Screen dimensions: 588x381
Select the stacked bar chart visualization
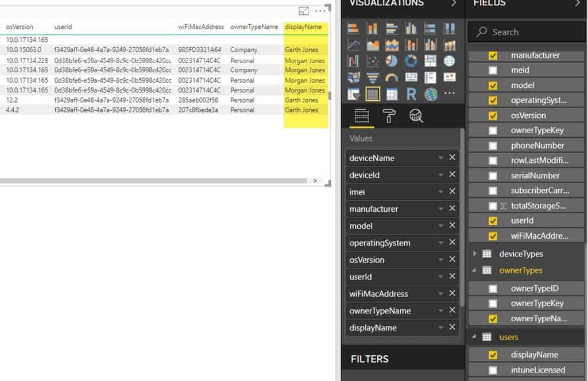click(353, 29)
